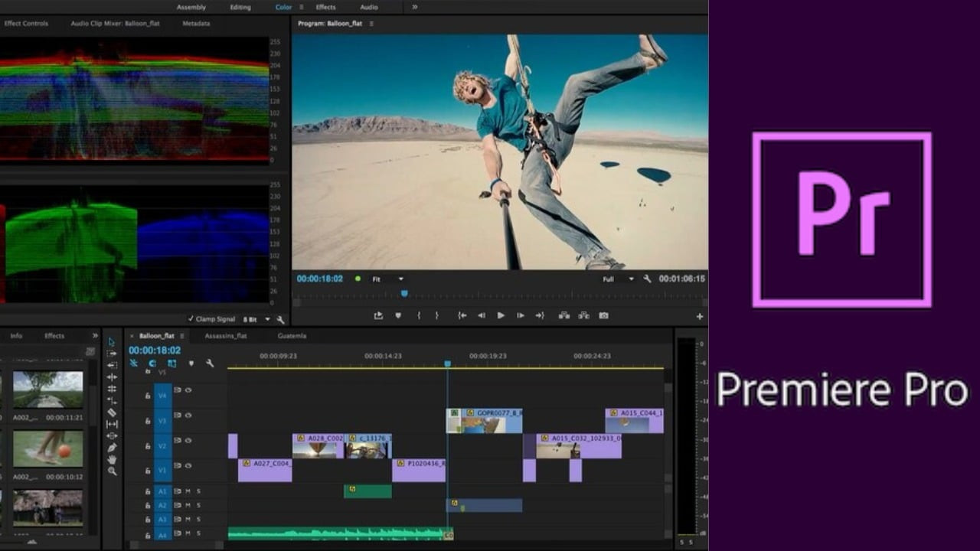Click the GOPR0077 clip on track V3

490,421
